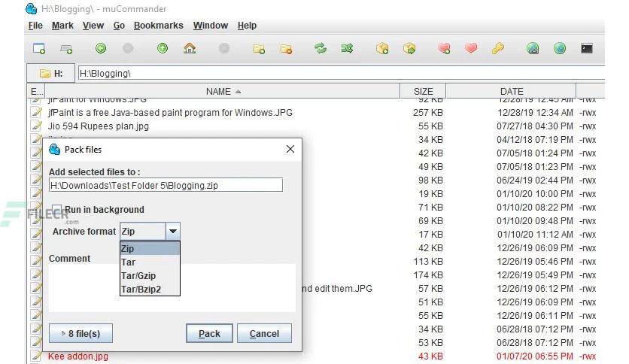
Task: Click the file icon beside the jfPaint Java-based row
Action: pyautogui.click(x=36, y=112)
